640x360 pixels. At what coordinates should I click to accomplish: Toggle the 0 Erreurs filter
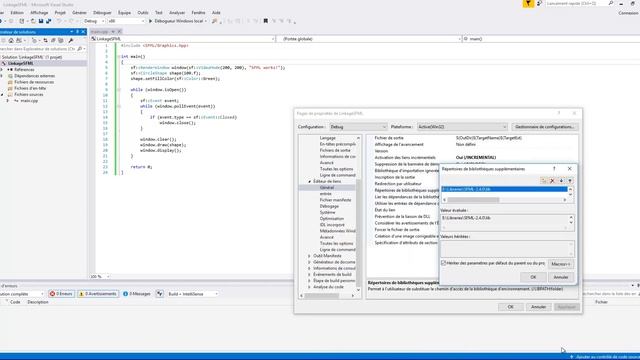61,293
